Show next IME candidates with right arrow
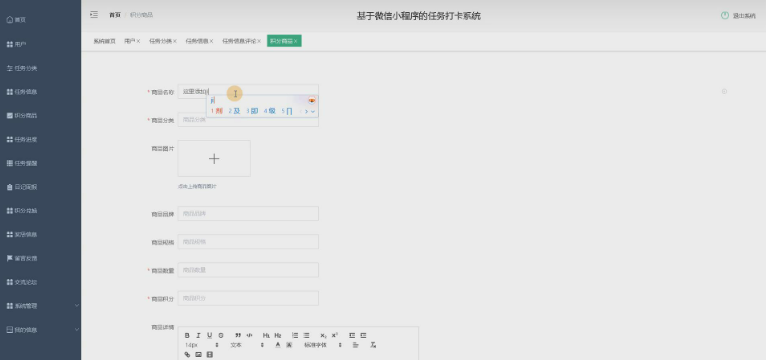 click(x=307, y=112)
